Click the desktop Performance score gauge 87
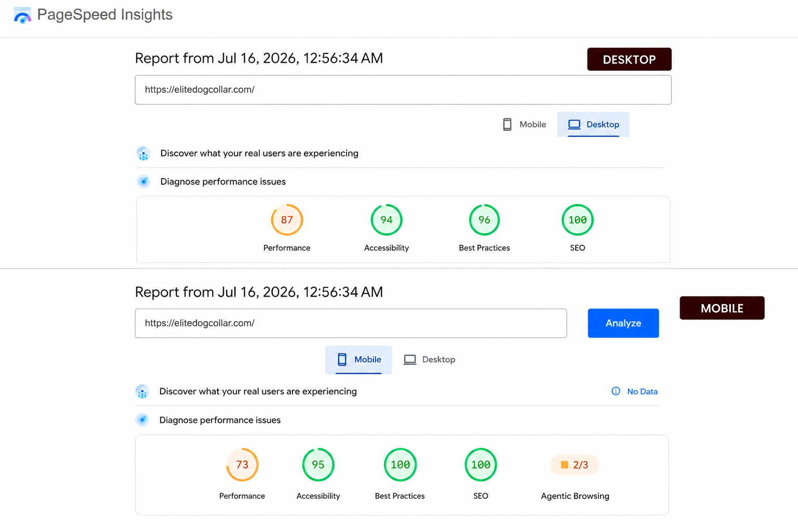The width and height of the screenshot is (798, 532). tap(287, 220)
